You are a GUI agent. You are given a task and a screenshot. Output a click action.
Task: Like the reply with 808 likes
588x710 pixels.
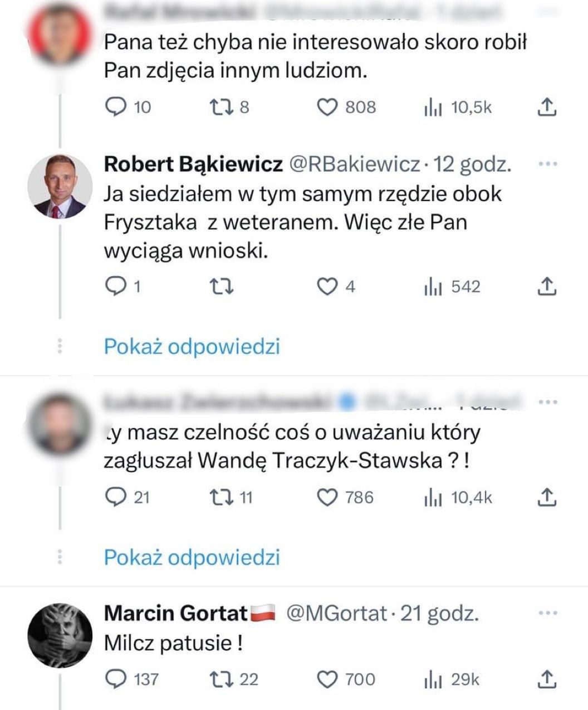click(x=328, y=107)
